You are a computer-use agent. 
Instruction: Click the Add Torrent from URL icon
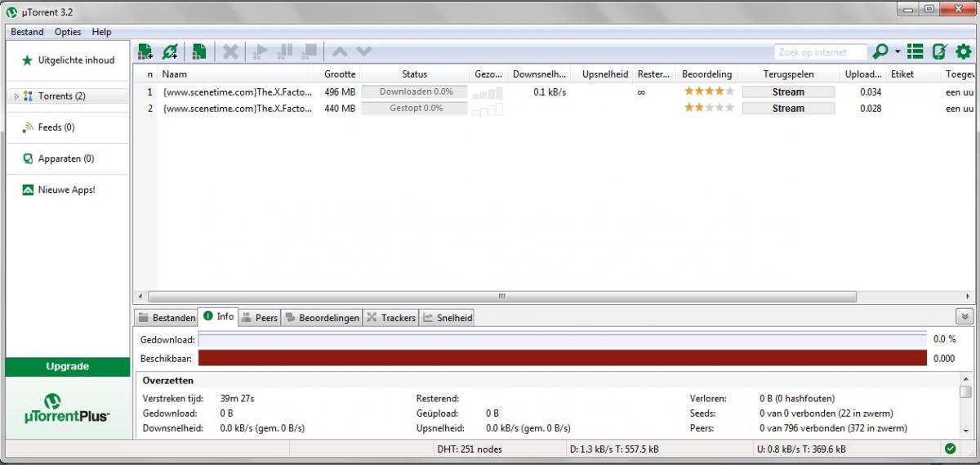point(170,52)
